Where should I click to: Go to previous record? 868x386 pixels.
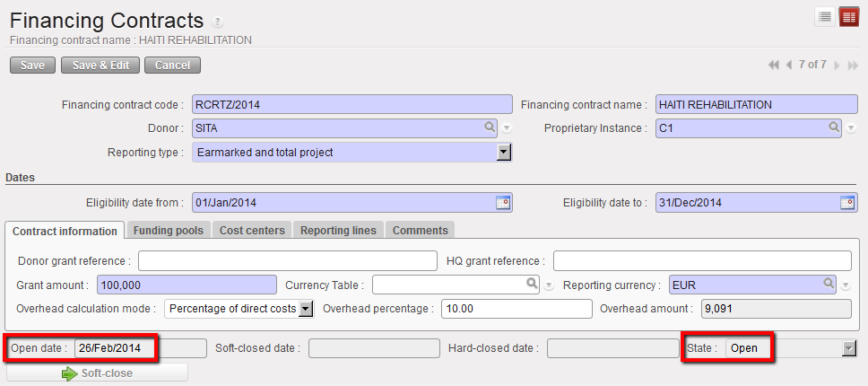789,65
